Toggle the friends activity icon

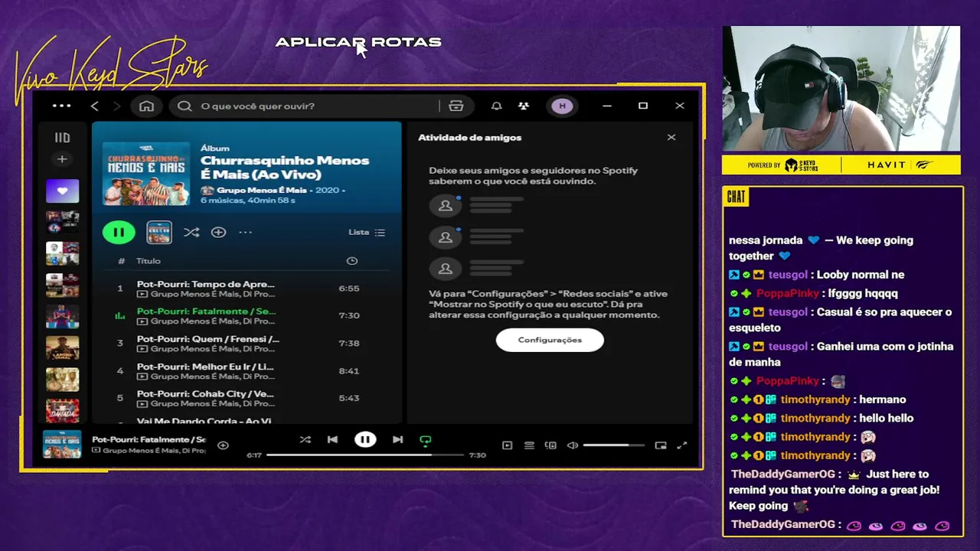point(524,106)
